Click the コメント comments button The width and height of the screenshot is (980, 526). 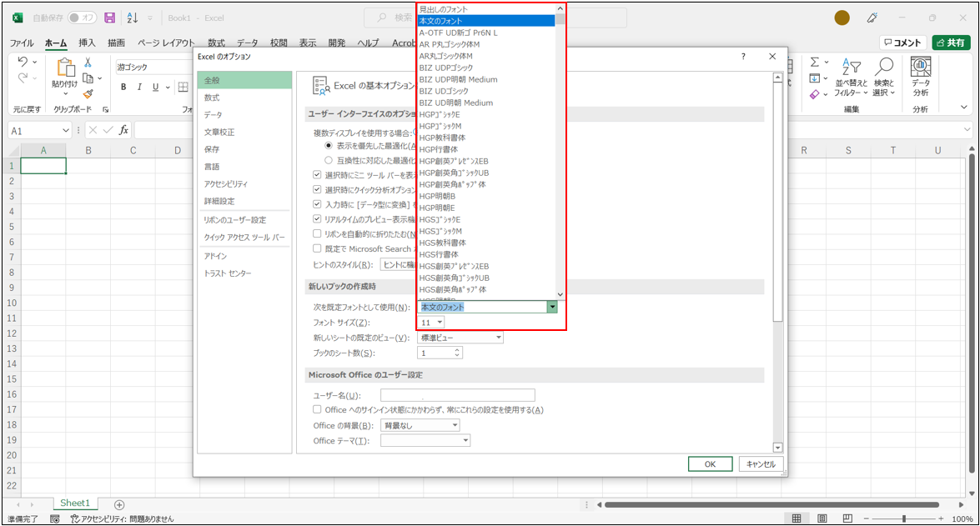coord(902,43)
